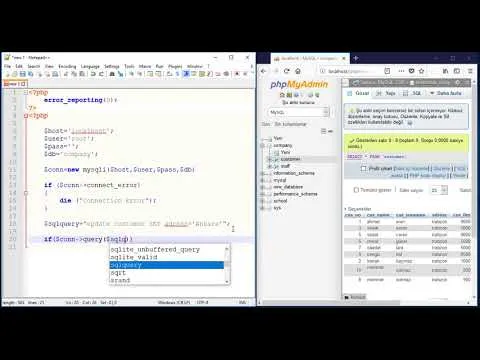The height and width of the screenshot is (360, 480).
Task: Check the Profil çıkart checkbox
Action: click(363, 169)
